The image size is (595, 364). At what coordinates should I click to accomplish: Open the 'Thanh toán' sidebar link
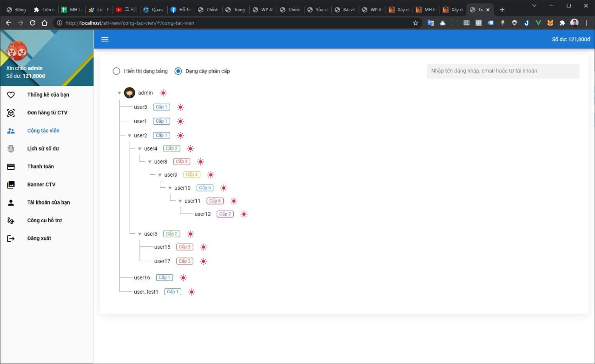click(40, 166)
